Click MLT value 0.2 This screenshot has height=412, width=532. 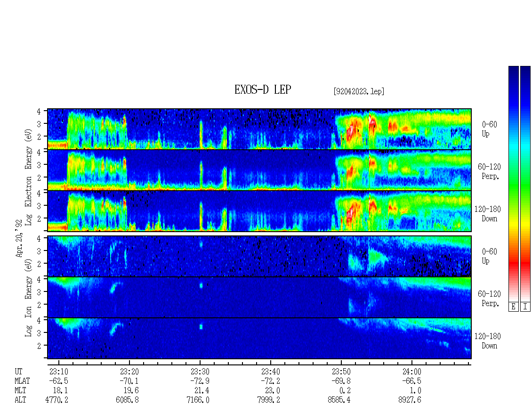(x=345, y=391)
